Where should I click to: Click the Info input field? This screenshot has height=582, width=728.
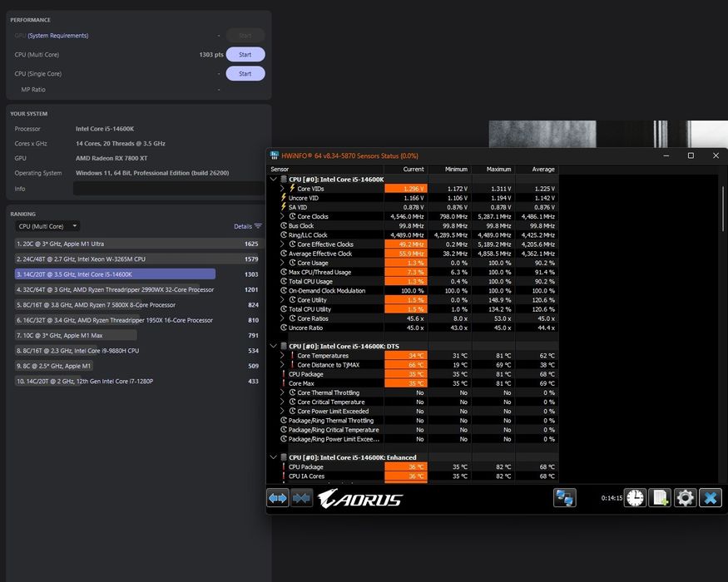(x=169, y=189)
